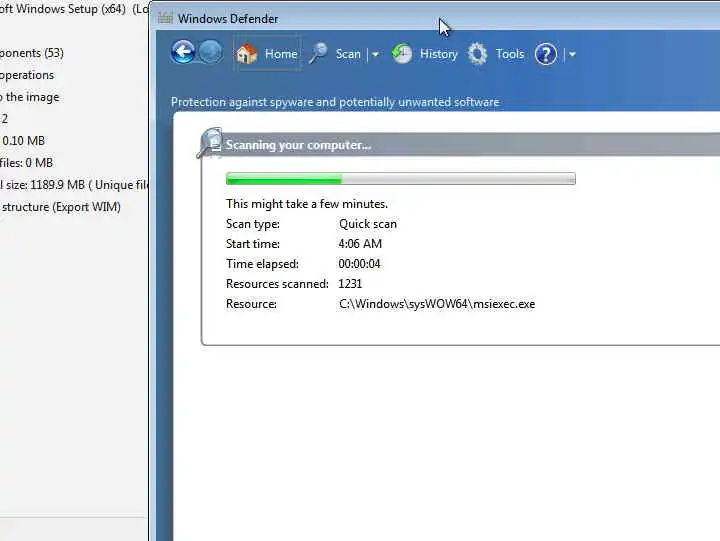Open the Scan options dropdown arrow
This screenshot has width=720, height=541.
[375, 54]
